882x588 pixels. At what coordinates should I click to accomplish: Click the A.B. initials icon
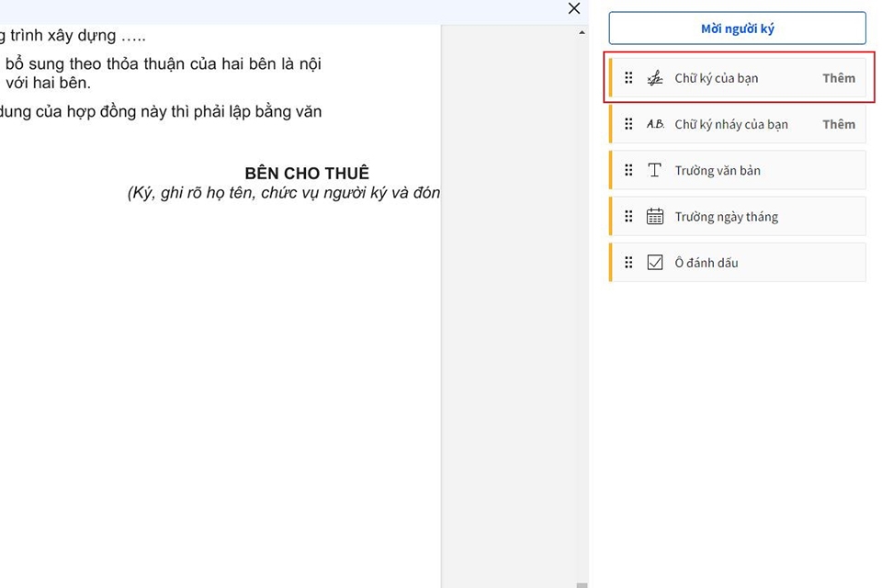pos(655,124)
